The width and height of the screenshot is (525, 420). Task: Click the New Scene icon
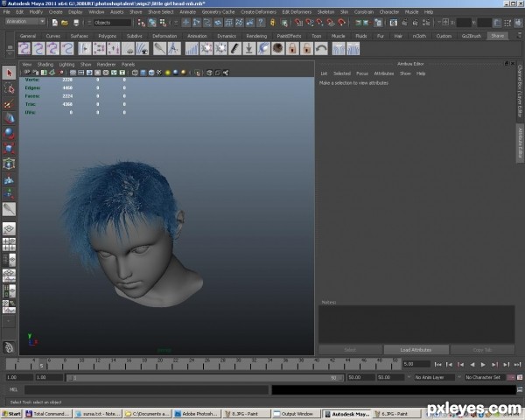(55, 23)
